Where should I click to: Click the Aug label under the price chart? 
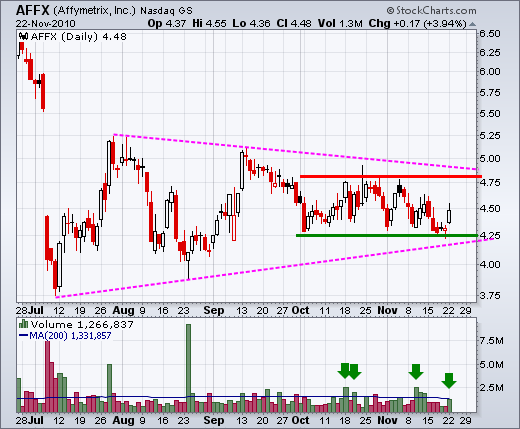[x=123, y=310]
